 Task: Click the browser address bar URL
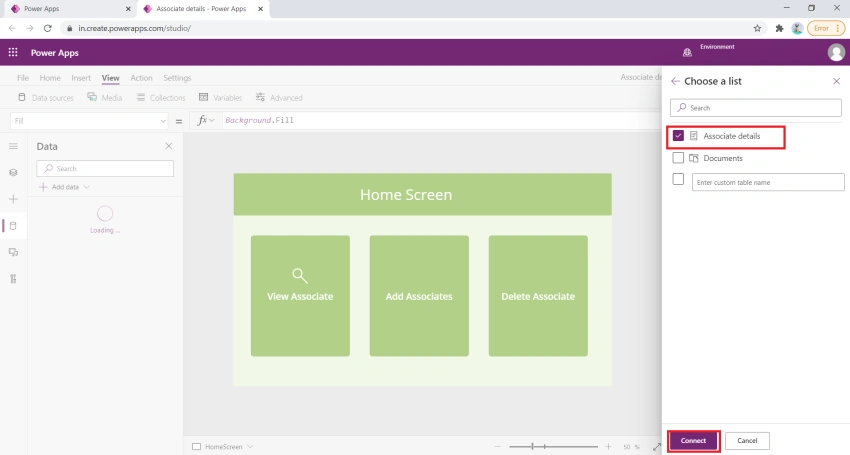(134, 28)
